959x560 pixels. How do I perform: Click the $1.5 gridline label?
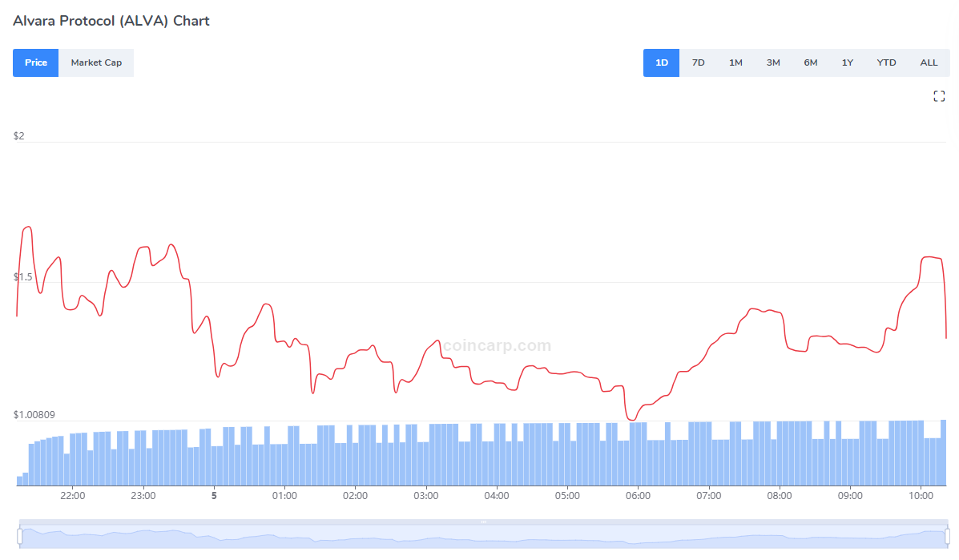tap(22, 276)
